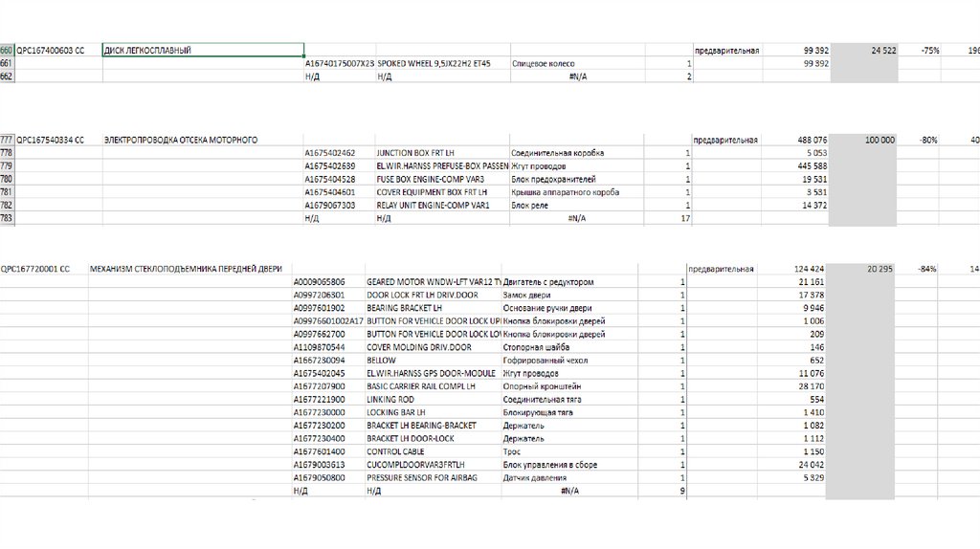Screen dimensions: 980x549
Task: Select cell QPC167720001 CC
Action: click(x=44, y=269)
